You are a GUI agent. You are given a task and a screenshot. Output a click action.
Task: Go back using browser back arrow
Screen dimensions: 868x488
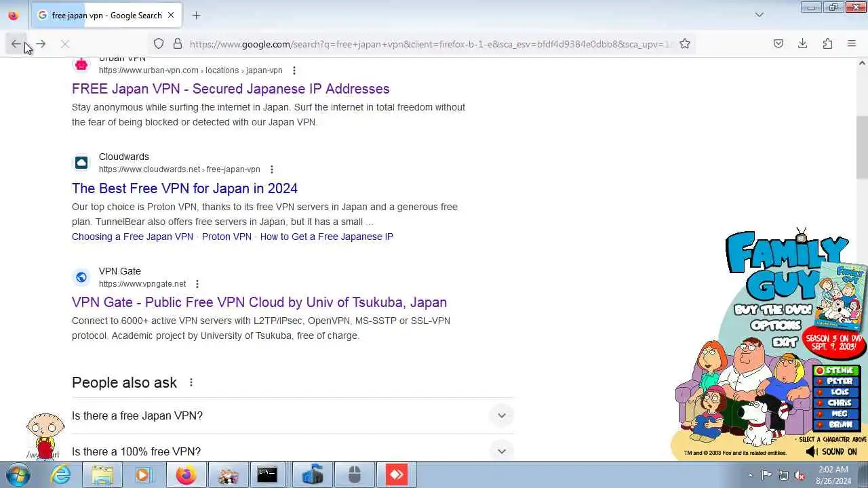point(16,44)
